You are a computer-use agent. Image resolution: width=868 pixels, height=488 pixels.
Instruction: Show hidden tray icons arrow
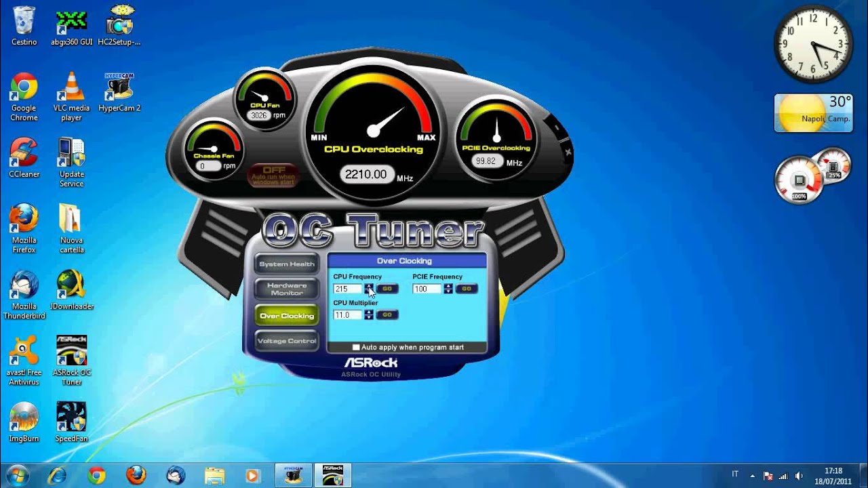(752, 476)
